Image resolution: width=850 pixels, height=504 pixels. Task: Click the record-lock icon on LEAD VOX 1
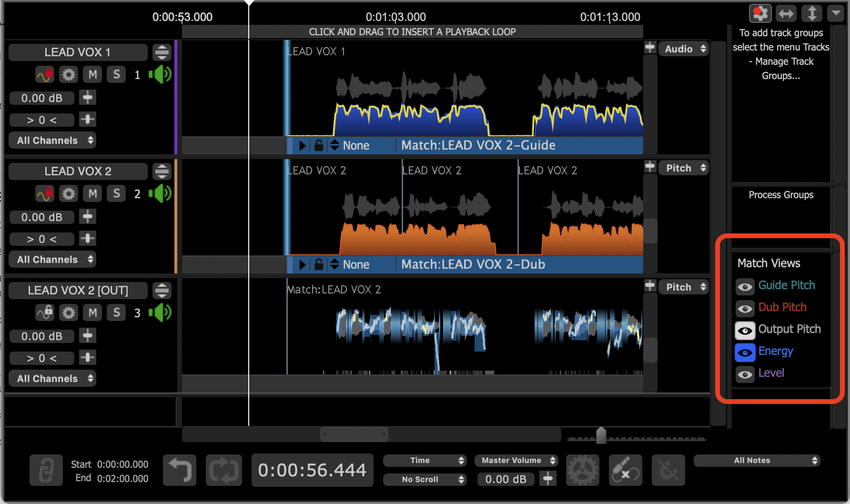click(x=45, y=75)
